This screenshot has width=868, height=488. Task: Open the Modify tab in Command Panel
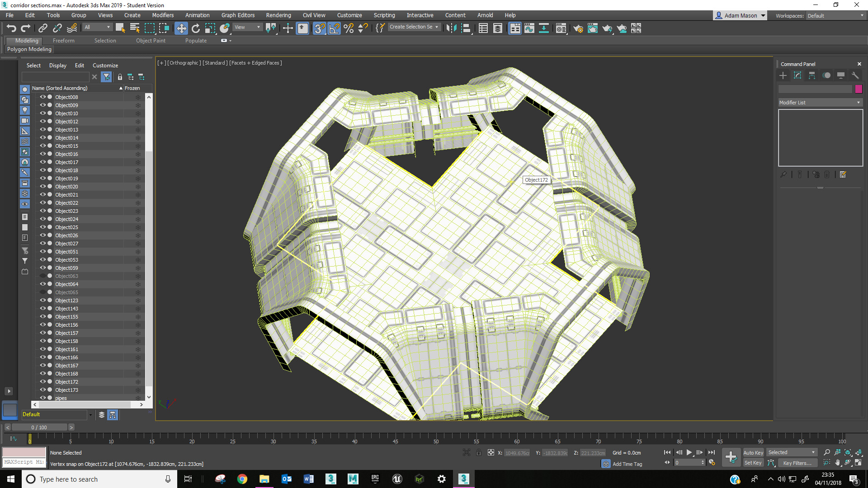(x=797, y=75)
